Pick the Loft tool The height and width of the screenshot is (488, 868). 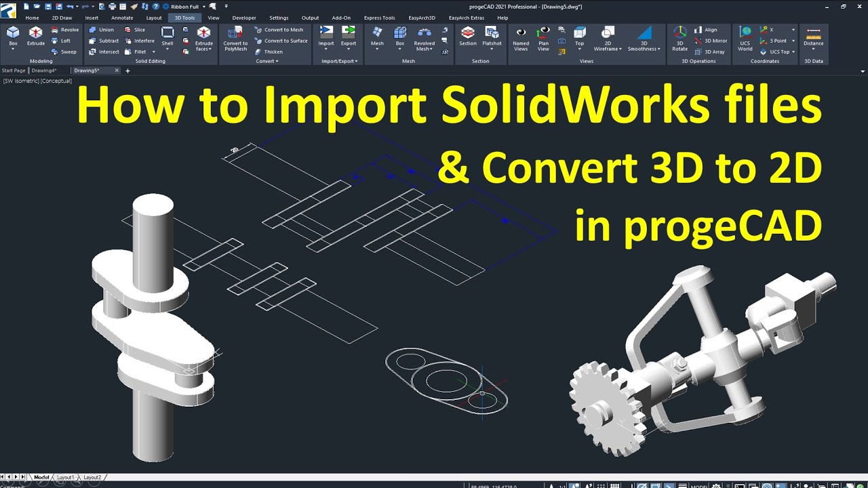click(x=61, y=41)
